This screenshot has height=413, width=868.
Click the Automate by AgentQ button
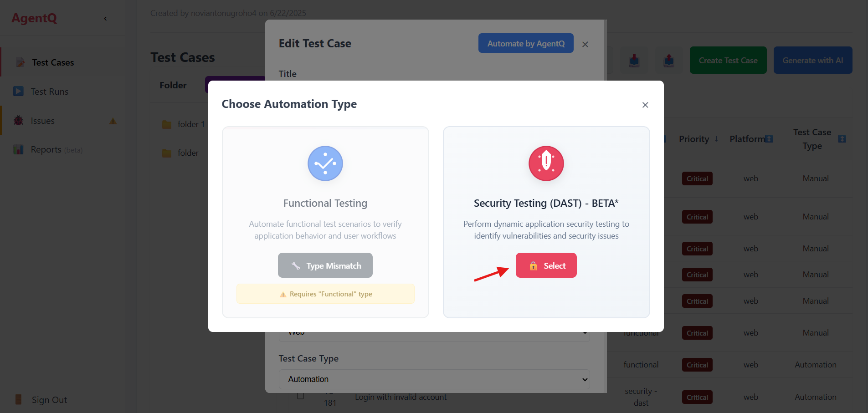525,44
